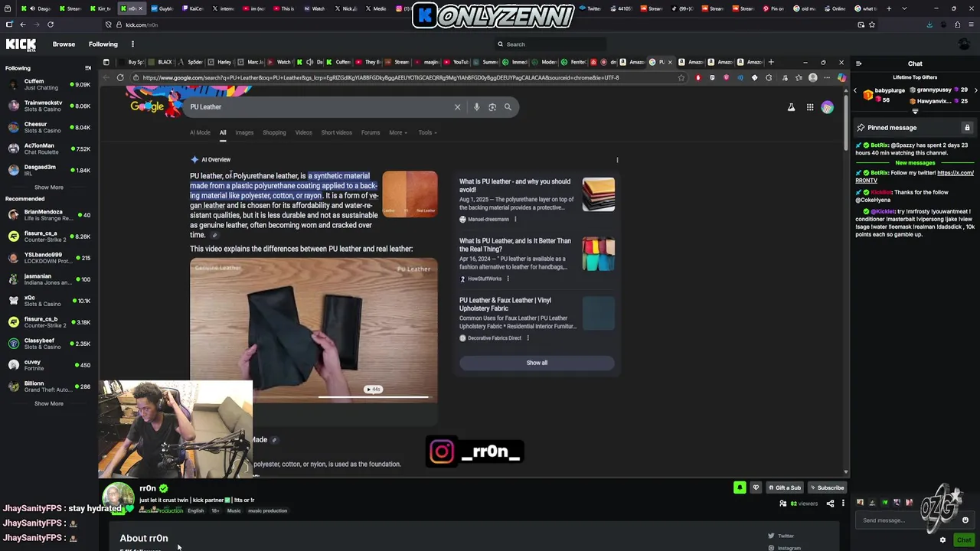Screen dimensions: 980x551
Task: Open Google Search Labs flask icon
Action: coord(791,107)
